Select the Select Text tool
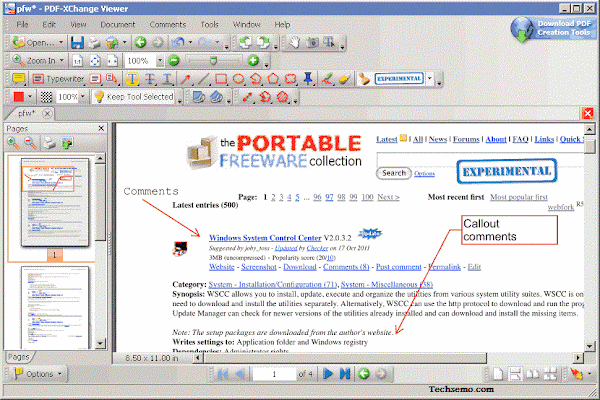Screen dimensions: 600x400 (329, 42)
